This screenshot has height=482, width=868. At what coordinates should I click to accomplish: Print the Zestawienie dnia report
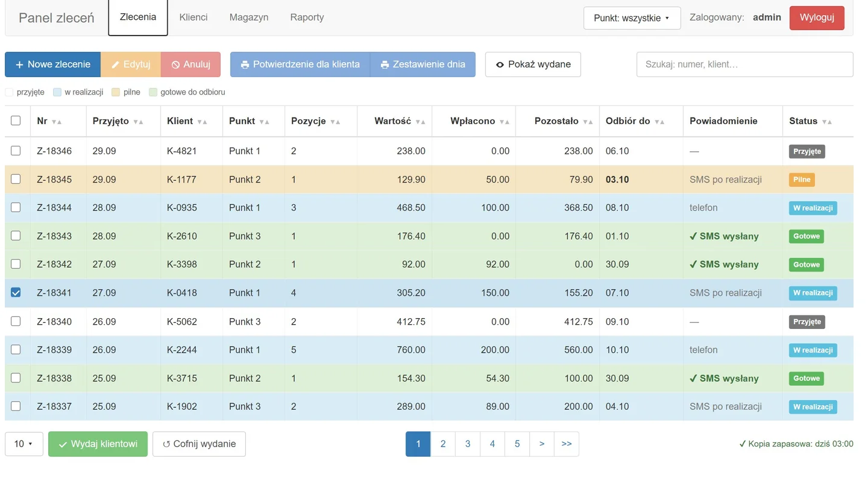[423, 64]
